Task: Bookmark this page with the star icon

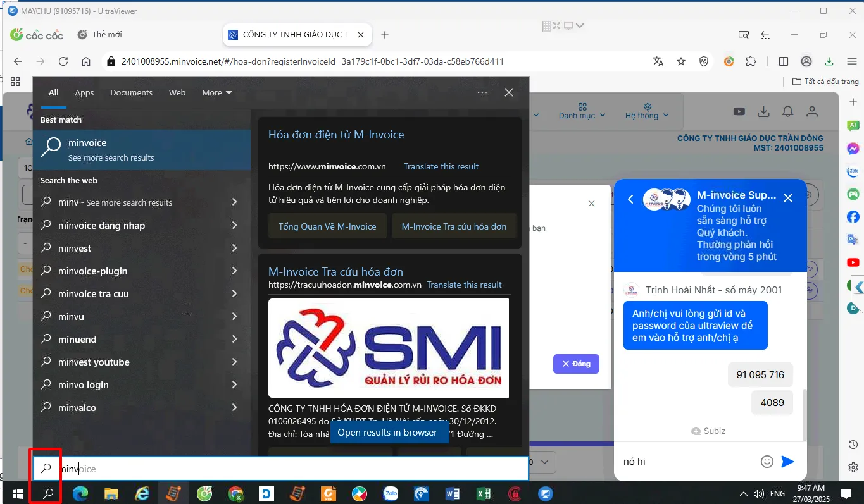Action: pyautogui.click(x=681, y=61)
